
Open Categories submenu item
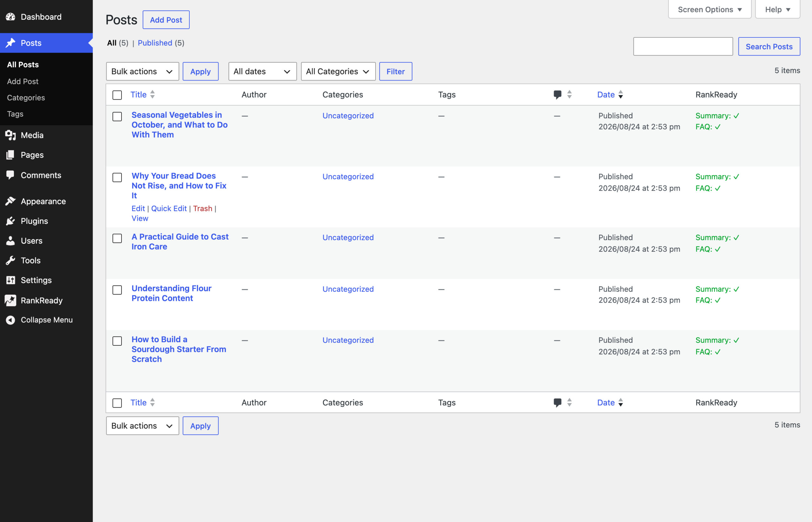(26, 97)
